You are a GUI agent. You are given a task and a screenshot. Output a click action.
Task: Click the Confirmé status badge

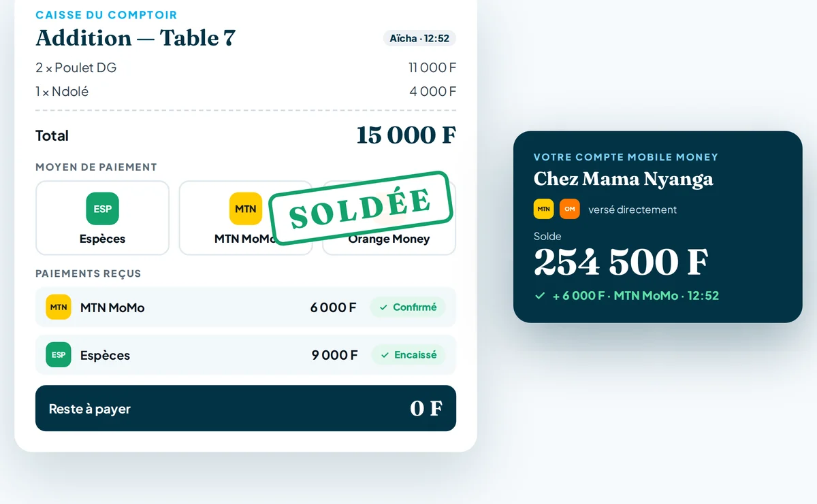pyautogui.click(x=408, y=307)
